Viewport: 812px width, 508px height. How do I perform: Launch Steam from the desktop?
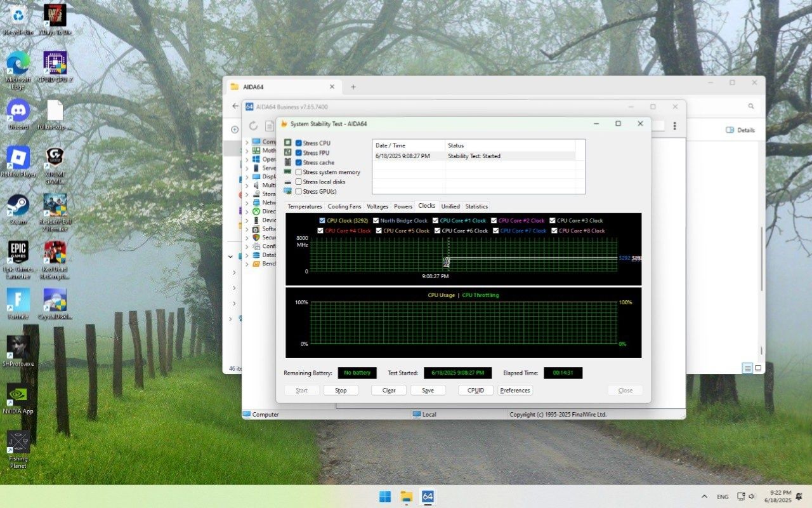tap(18, 209)
